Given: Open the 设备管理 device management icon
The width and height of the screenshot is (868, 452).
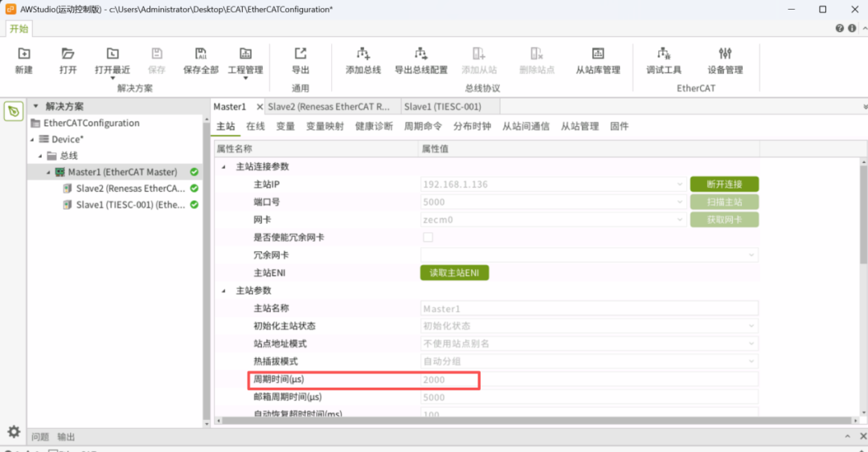Looking at the screenshot, I should click(x=725, y=54).
